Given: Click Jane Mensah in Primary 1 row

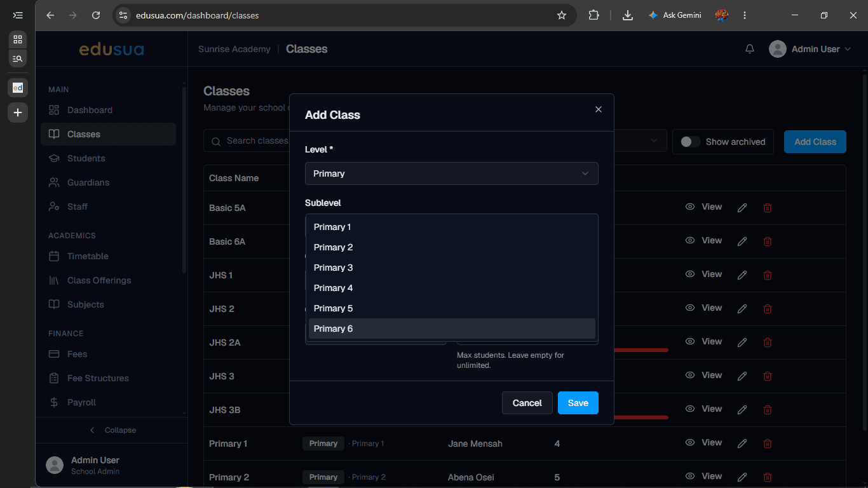Looking at the screenshot, I should pyautogui.click(x=475, y=444).
